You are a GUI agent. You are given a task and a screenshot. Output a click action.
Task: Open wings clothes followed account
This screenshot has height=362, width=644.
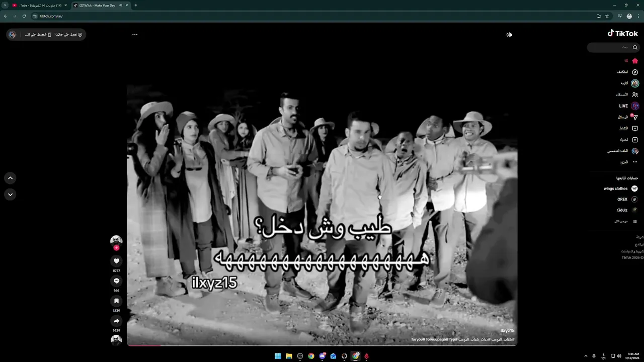click(x=621, y=189)
